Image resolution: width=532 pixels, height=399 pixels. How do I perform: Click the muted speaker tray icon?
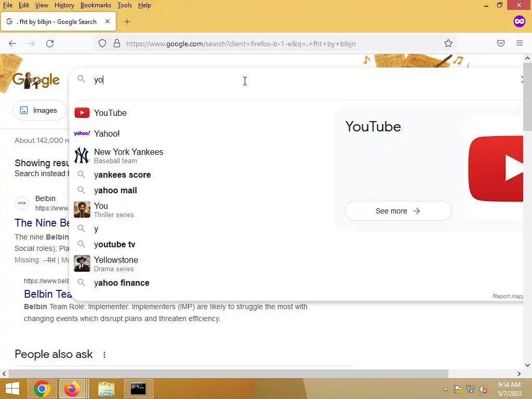click(483, 389)
